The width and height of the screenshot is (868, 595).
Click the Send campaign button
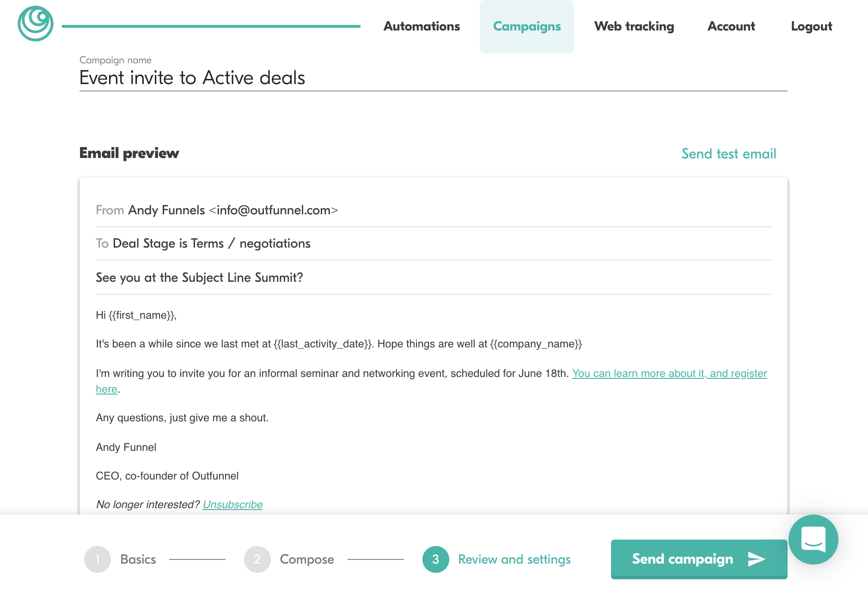coord(699,559)
